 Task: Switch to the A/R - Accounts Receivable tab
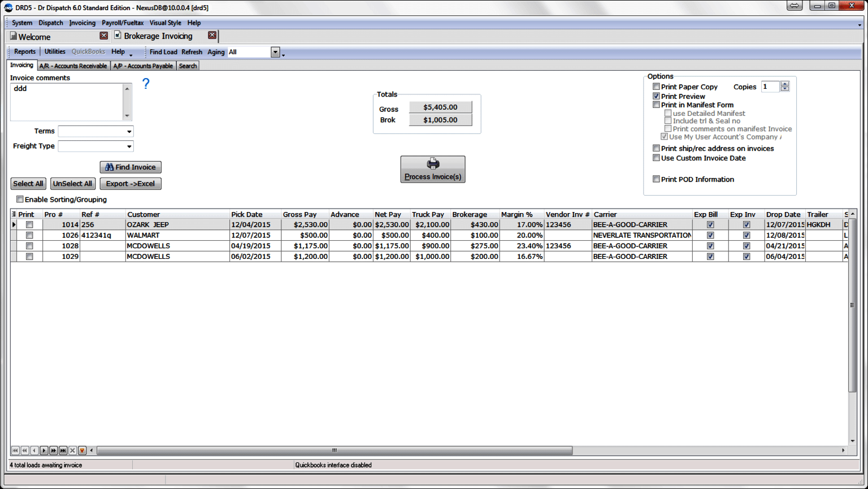pyautogui.click(x=73, y=66)
